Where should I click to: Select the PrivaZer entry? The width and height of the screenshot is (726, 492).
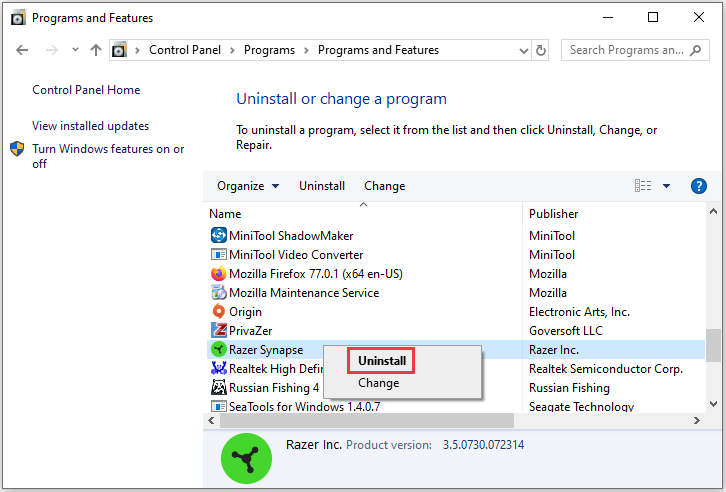250,330
